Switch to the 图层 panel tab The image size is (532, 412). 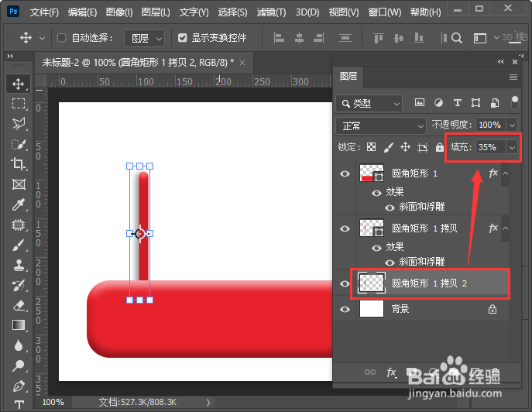pos(348,77)
